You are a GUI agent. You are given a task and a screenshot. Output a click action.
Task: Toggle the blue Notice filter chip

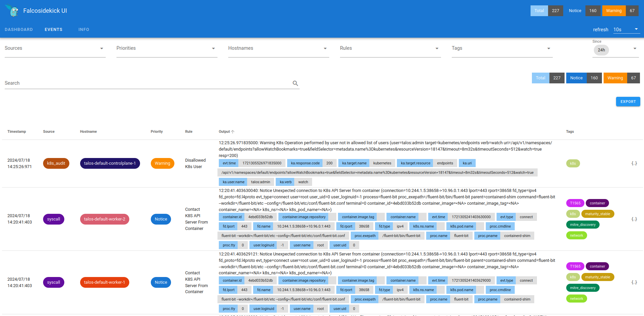tap(576, 78)
